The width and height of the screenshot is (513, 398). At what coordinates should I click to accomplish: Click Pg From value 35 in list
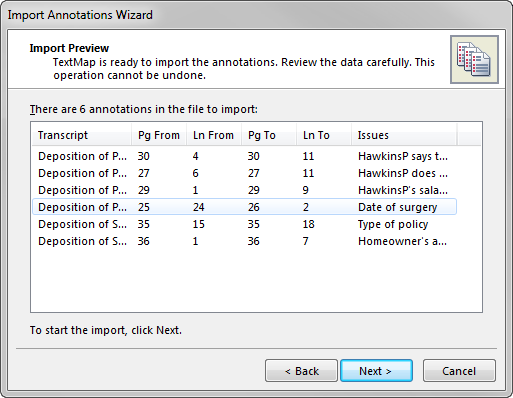(x=144, y=224)
